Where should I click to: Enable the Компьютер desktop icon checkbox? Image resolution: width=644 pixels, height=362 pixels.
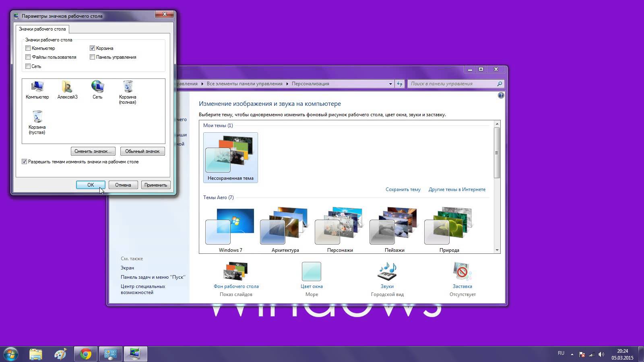28,48
